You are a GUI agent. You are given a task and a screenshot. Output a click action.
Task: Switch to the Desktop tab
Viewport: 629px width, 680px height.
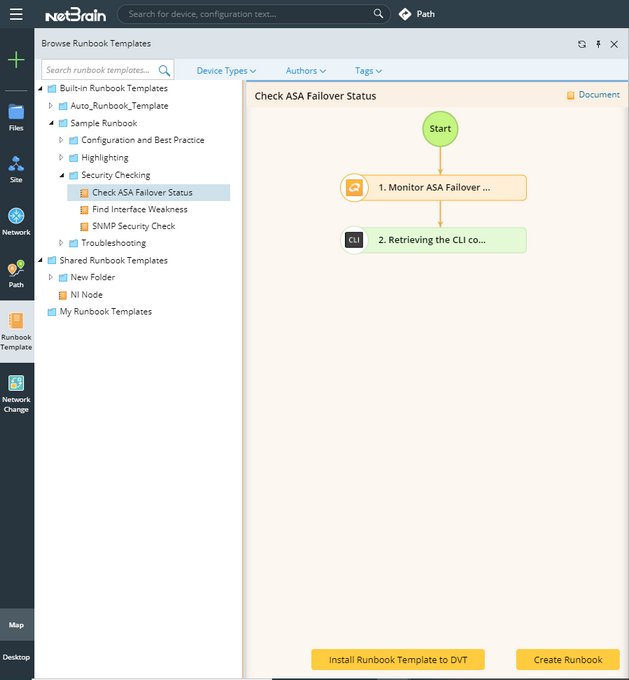point(16,657)
